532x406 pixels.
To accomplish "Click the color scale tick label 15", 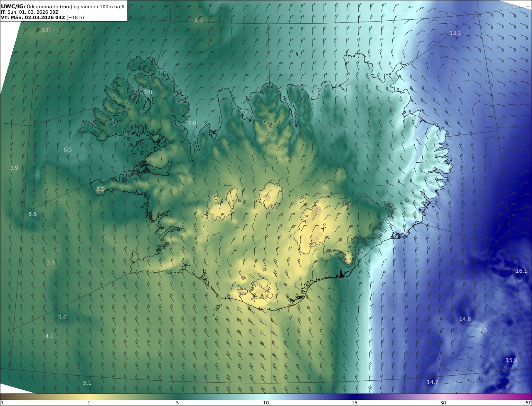I will click(355, 403).
